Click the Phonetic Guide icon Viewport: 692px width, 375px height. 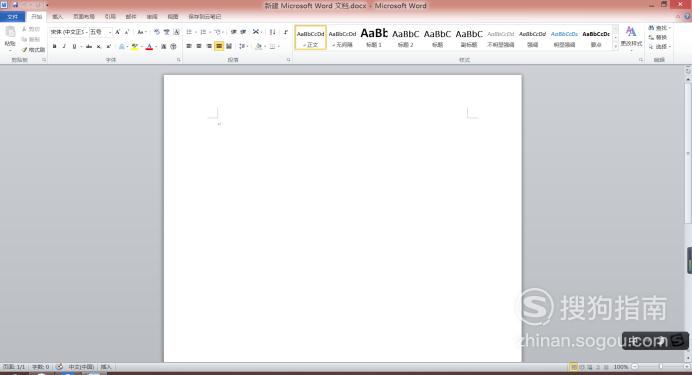point(166,32)
